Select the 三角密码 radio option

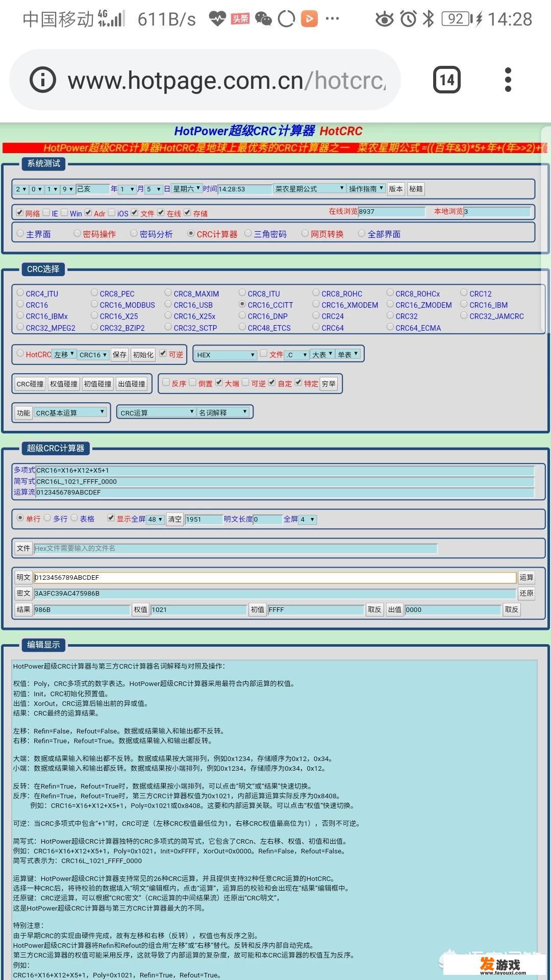coord(248,233)
